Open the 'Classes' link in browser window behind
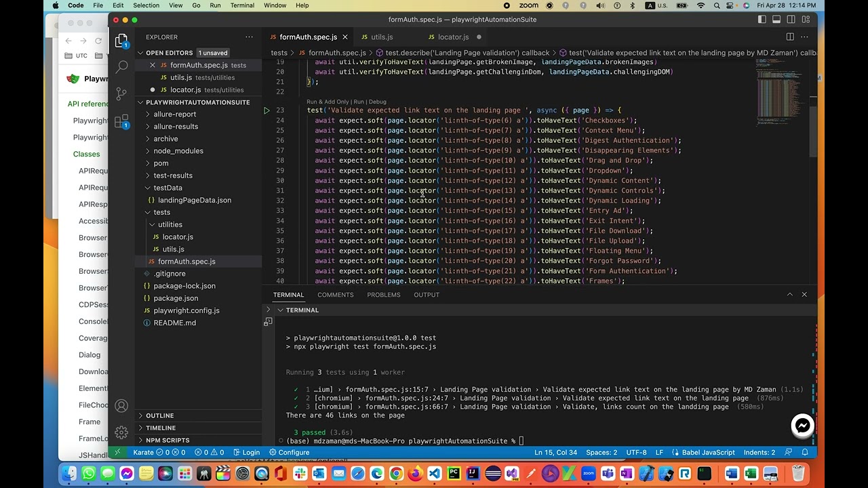The height and width of the screenshot is (488, 868). 86,154
